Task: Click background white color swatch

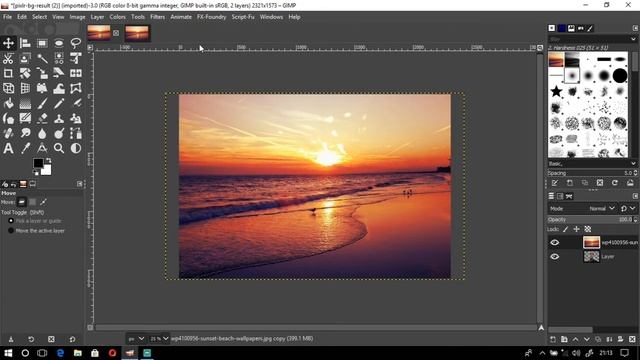Action: pos(47,170)
